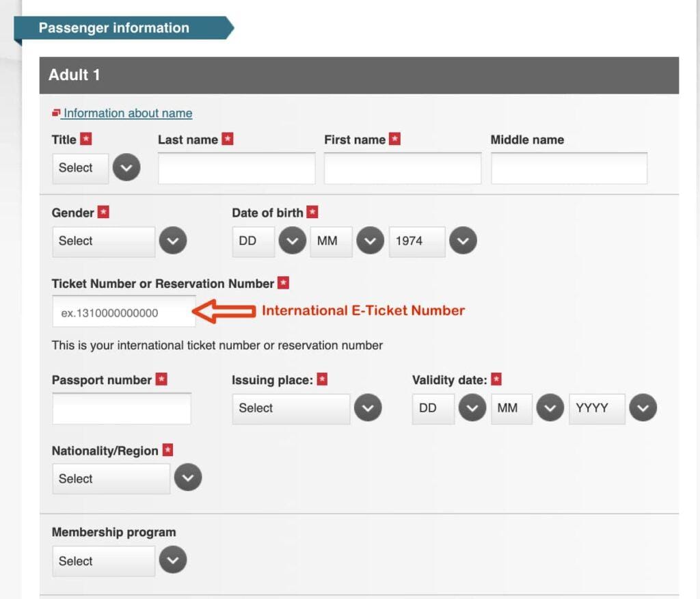This screenshot has width=700, height=599.
Task: Click the birth year dropdown arrow
Action: point(463,240)
